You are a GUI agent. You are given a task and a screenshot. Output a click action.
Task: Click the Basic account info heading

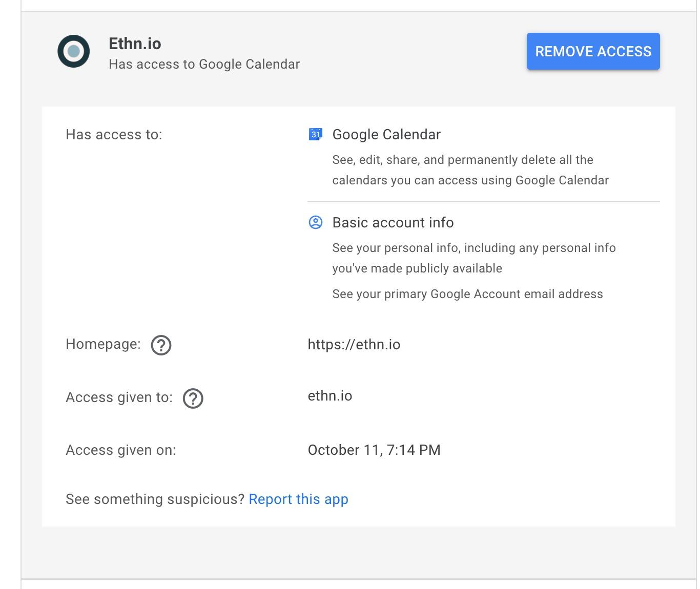tap(393, 222)
